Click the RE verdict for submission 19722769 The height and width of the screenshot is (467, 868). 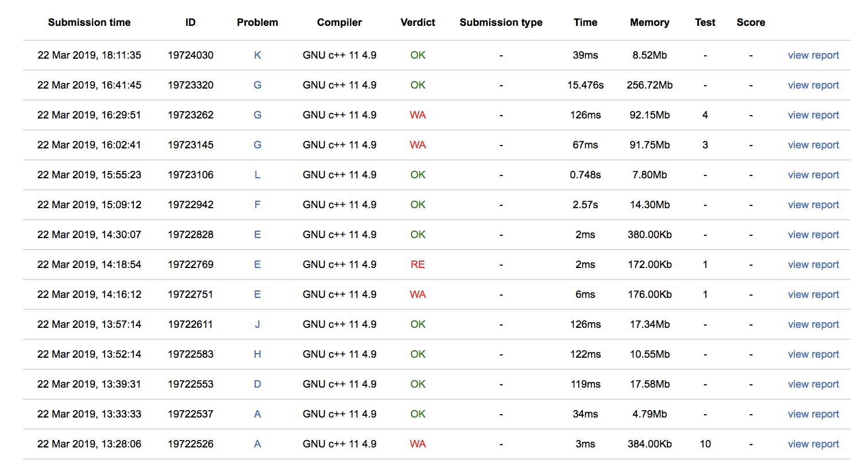pos(418,265)
